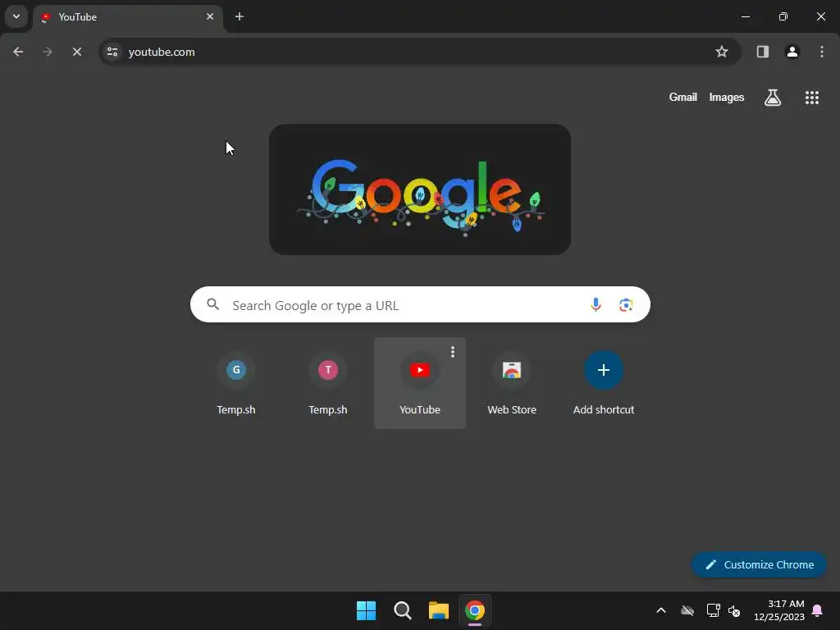The image size is (840, 630).
Task: Open Windows Search from the taskbar
Action: (402, 610)
